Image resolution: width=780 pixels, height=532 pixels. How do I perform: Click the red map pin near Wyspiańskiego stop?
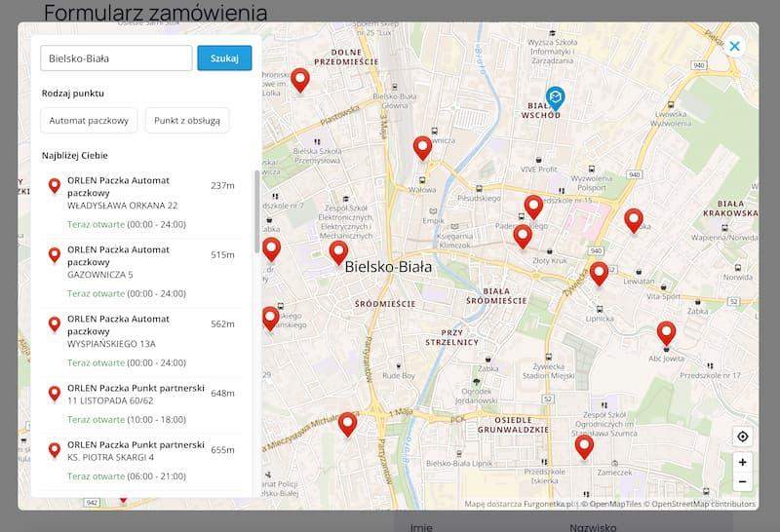(x=271, y=319)
